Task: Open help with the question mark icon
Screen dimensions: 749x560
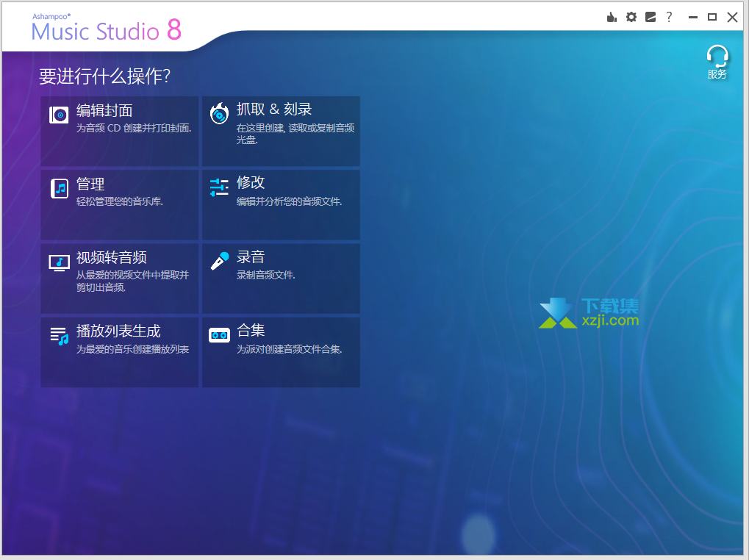Action: coord(669,17)
